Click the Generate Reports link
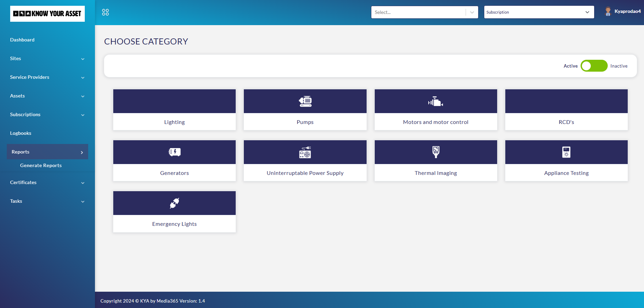644x308 pixels. pyautogui.click(x=41, y=165)
